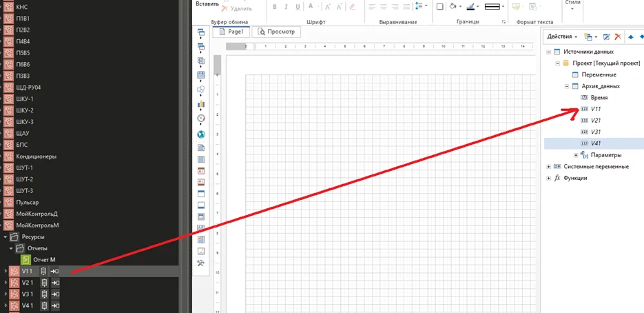Open the toolbox settings wrench icon

pos(201,263)
